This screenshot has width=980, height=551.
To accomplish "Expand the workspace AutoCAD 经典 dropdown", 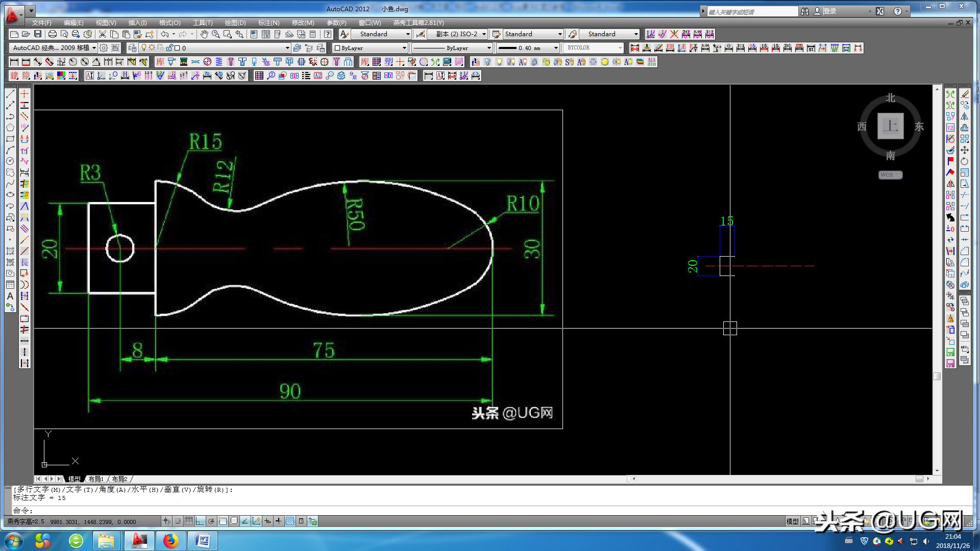I will coord(94,48).
